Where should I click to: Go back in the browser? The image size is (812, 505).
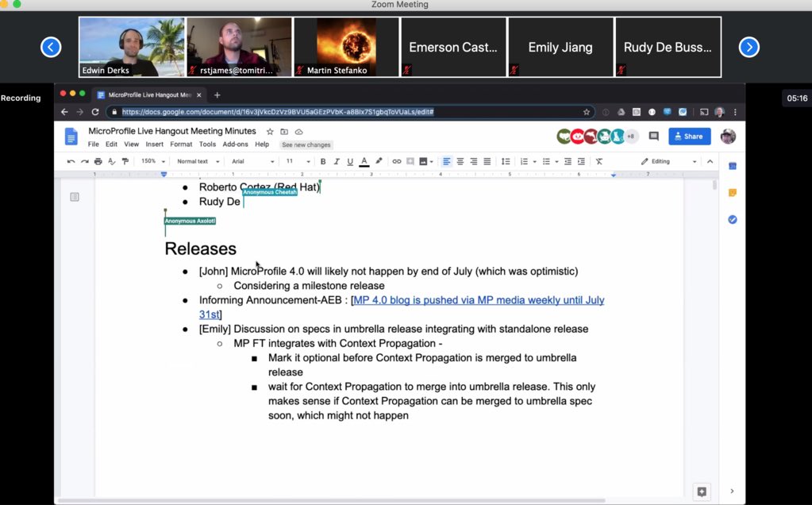point(64,112)
